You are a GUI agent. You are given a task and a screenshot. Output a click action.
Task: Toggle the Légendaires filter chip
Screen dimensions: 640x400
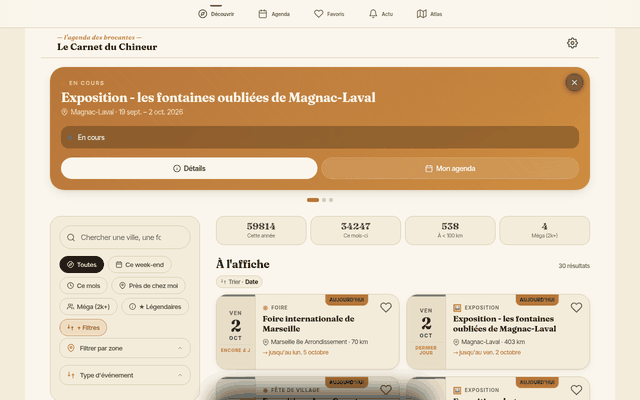click(x=155, y=307)
